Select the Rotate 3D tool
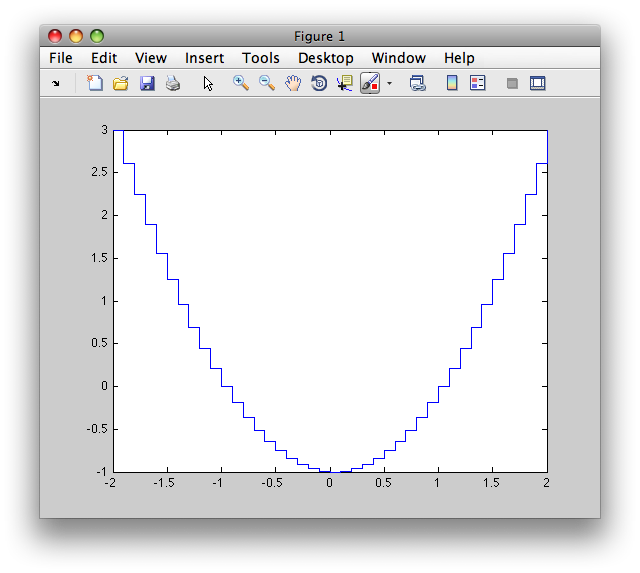Screen dimensions: 640x573 (x=319, y=83)
